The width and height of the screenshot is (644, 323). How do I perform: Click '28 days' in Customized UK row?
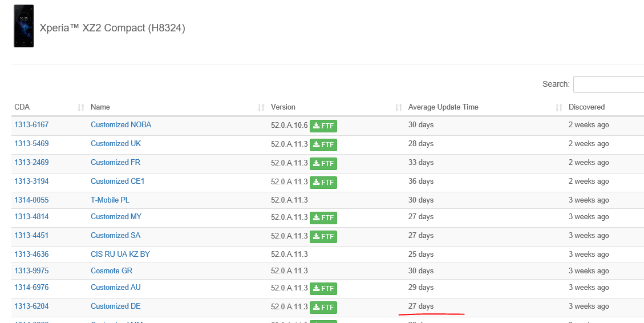pos(420,143)
